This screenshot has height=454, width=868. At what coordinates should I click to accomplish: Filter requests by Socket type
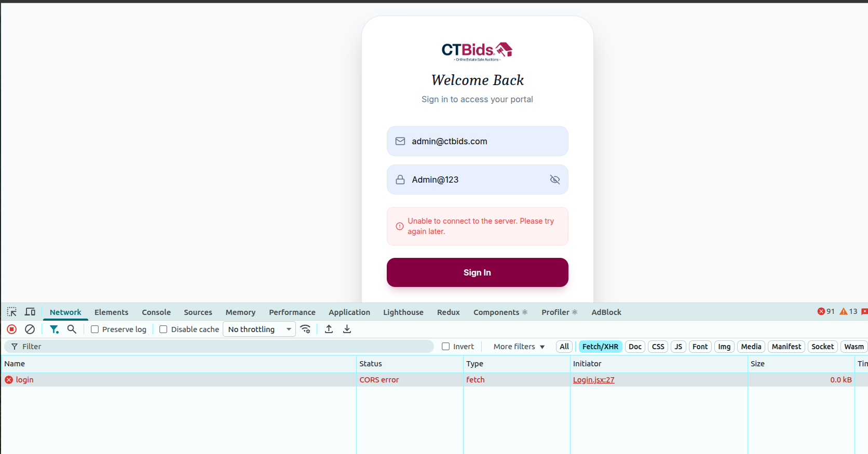tap(823, 347)
